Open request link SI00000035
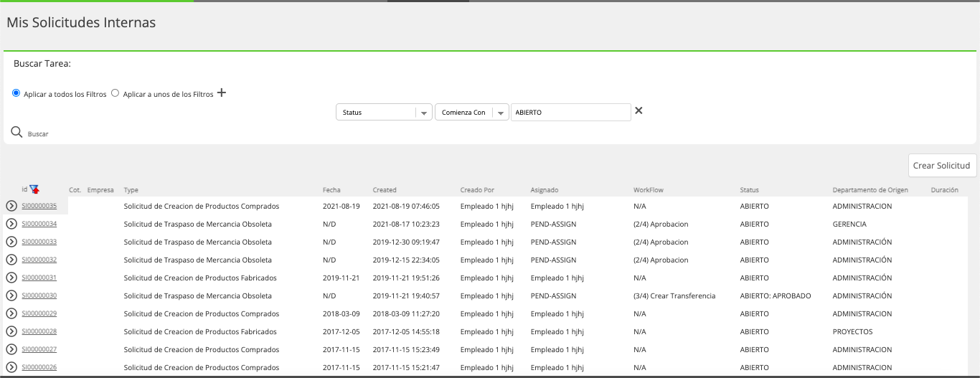 pyautogui.click(x=39, y=206)
